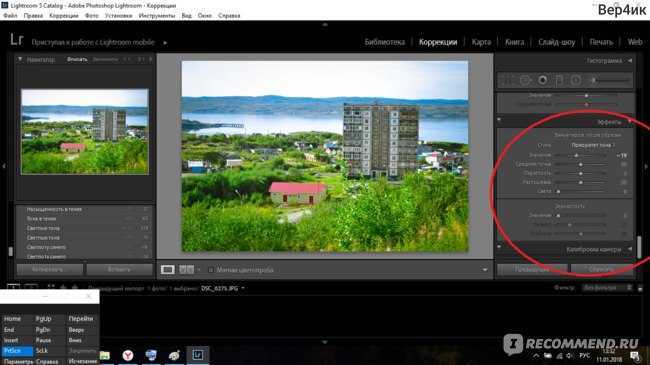Image resolution: width=650 pixels, height=365 pixels.
Task: Open the file explorer icon on taskbar
Action: click(105, 355)
